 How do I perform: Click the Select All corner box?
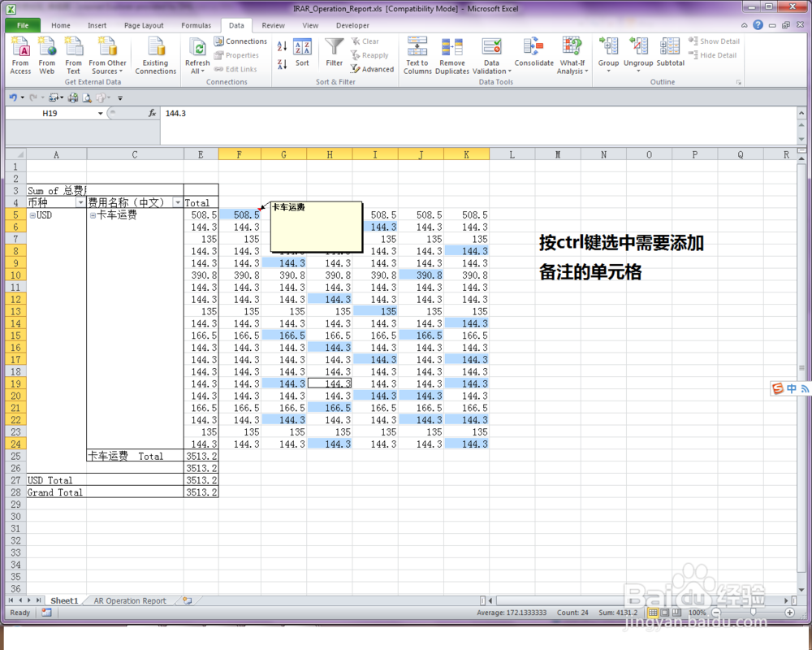click(x=15, y=154)
